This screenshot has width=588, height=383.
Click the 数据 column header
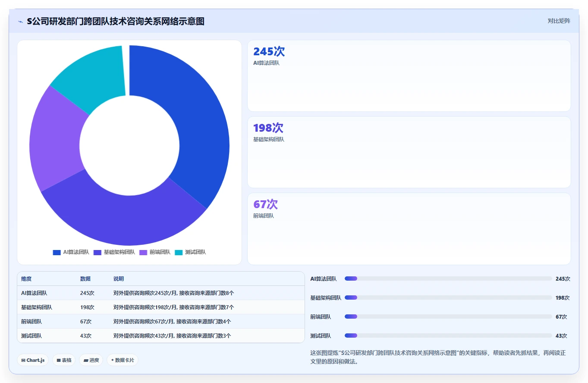(85, 279)
